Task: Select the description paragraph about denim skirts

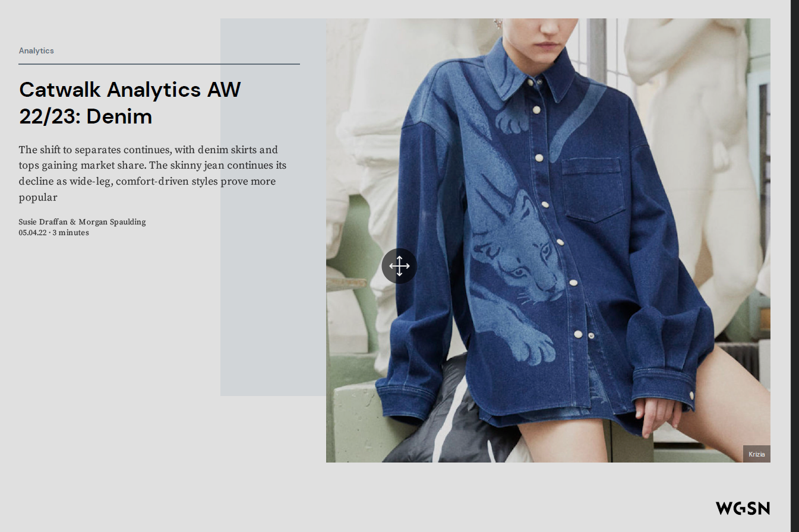Action: pos(153,173)
